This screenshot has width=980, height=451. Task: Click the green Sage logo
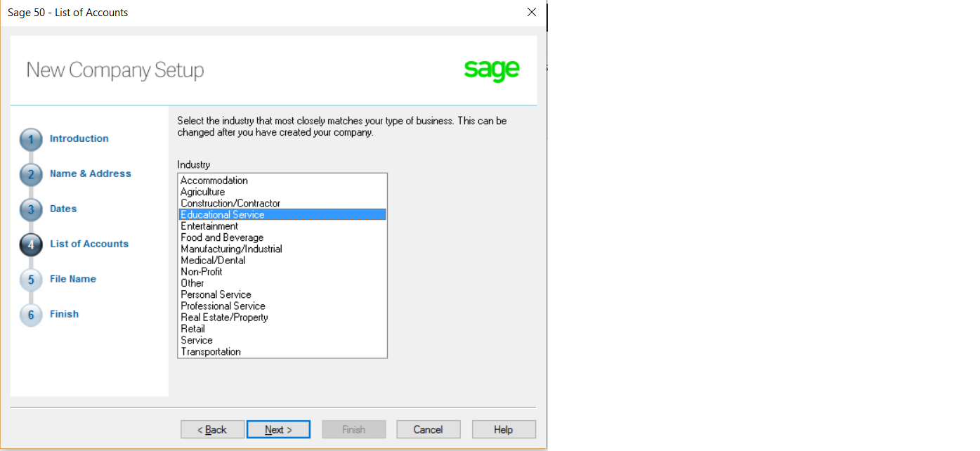coord(492,70)
